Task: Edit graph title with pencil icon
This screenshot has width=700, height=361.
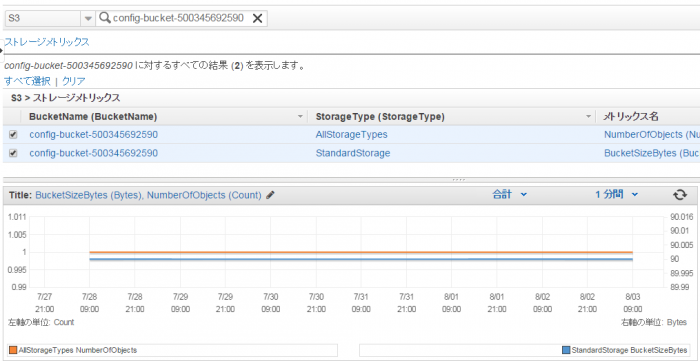Action: (x=270, y=195)
